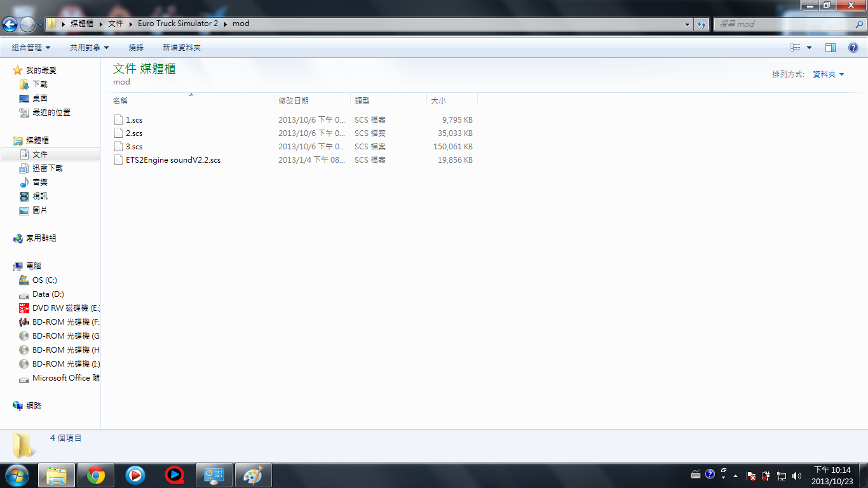Viewport: 868px width, 488px height.
Task: Select the file 1.scs
Action: [134, 120]
